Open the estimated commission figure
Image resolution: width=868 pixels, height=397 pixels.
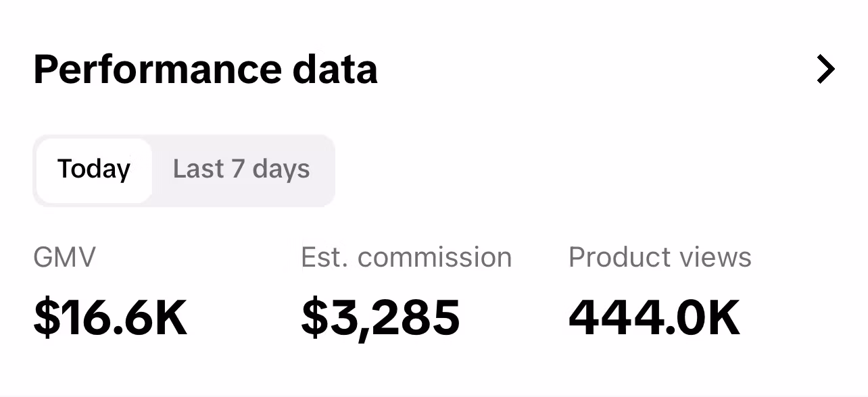tap(381, 317)
